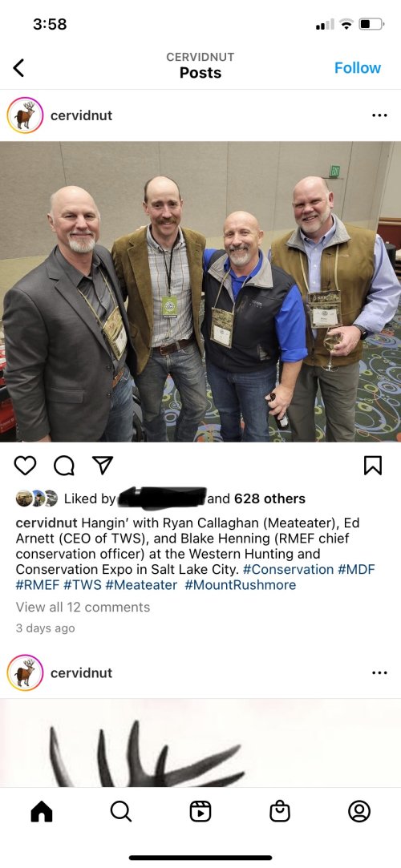This screenshot has width=401, height=868.
Task: Open more options for first cervidnut post
Action: 379,115
